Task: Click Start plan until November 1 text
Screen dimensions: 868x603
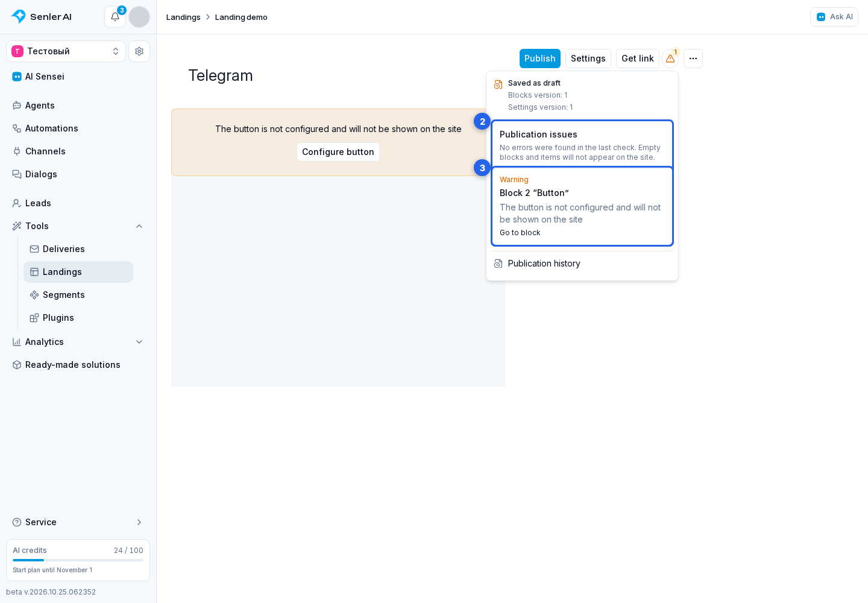Action: (52, 570)
